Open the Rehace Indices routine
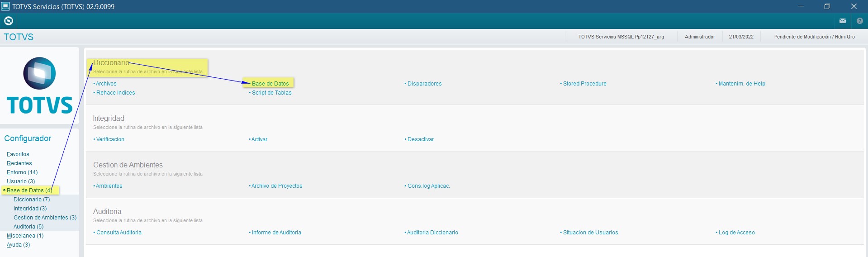 click(115, 93)
